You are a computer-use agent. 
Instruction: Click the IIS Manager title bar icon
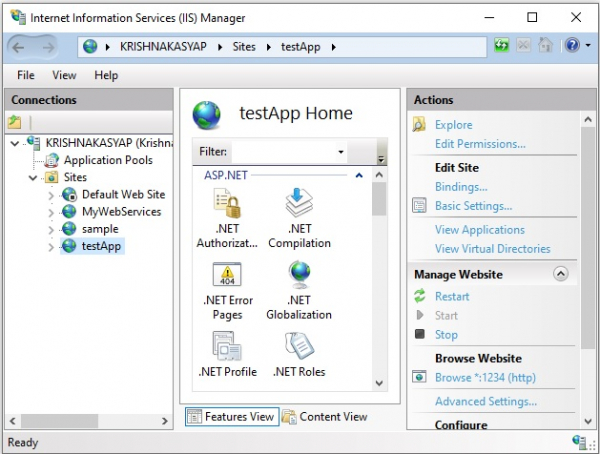tap(18, 17)
